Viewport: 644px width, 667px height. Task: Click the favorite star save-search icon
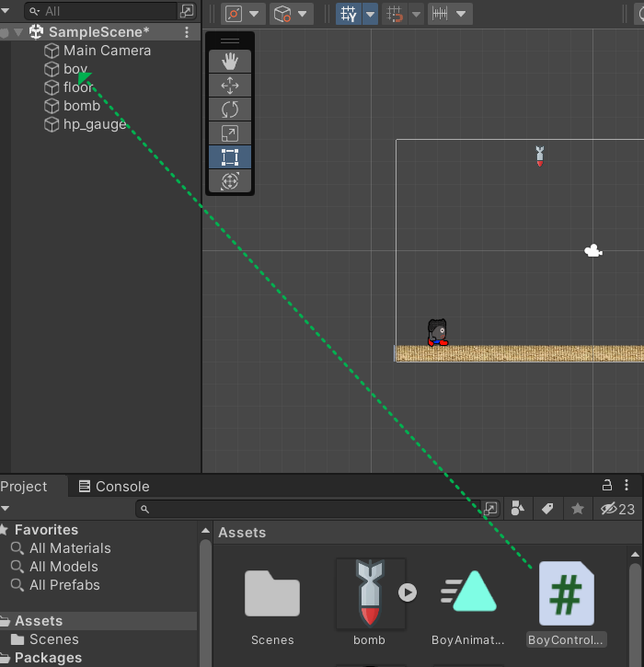[578, 509]
